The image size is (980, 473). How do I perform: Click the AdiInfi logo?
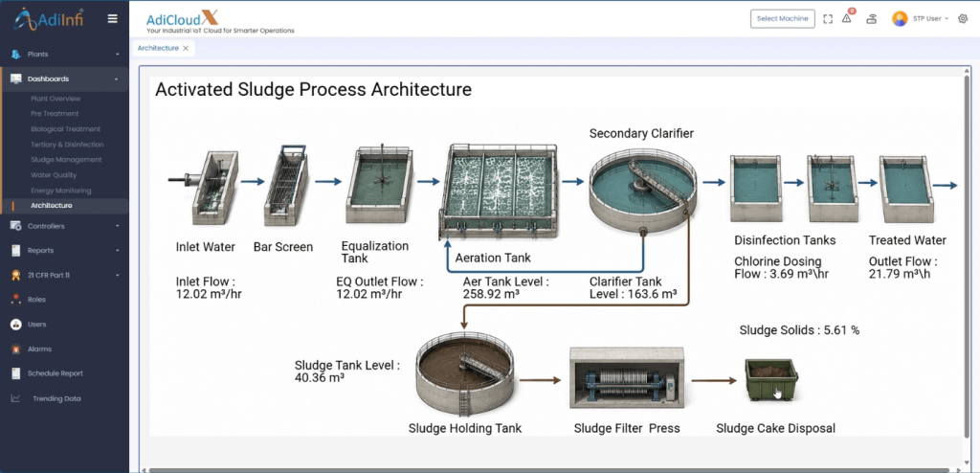(49, 19)
